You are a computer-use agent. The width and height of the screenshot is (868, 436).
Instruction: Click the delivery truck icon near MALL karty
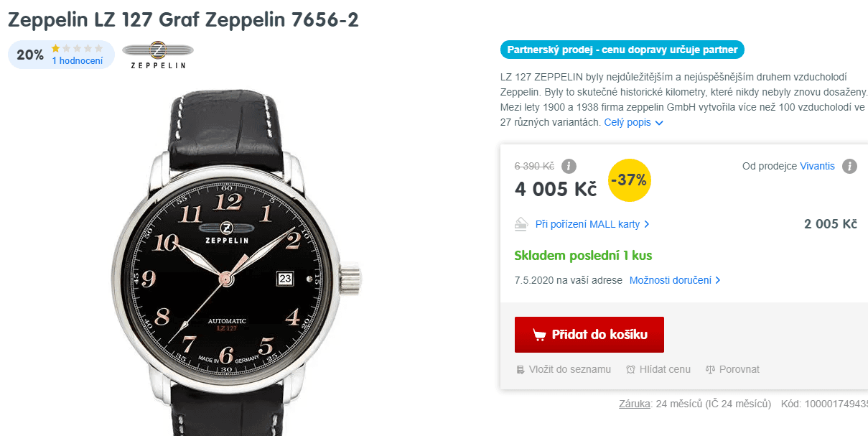521,223
